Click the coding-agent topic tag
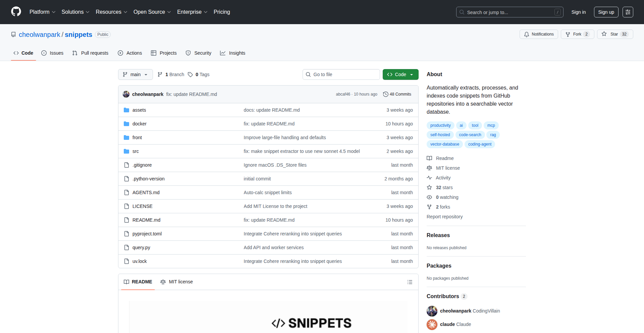Image resolution: width=644 pixels, height=333 pixels. [x=480, y=144]
